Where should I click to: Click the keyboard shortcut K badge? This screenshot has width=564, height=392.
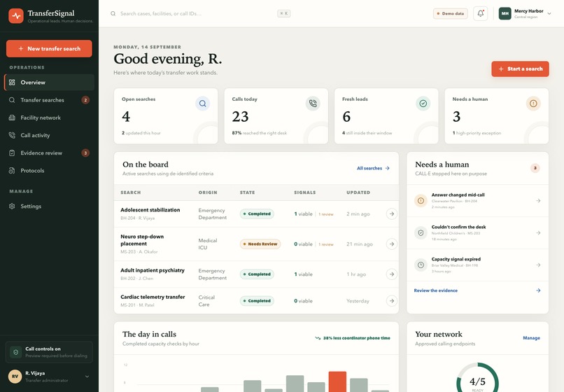(x=284, y=14)
